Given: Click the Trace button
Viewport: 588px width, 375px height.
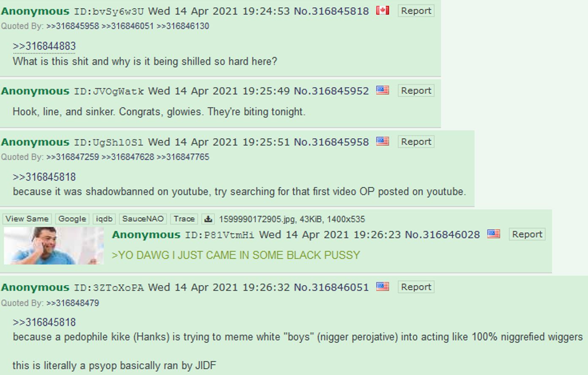Looking at the screenshot, I should pyautogui.click(x=184, y=219).
